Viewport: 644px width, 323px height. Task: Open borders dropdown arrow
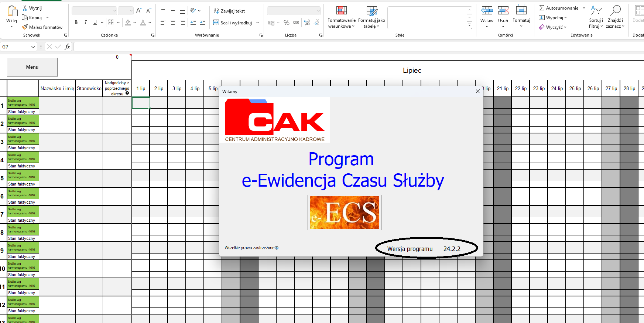click(118, 23)
